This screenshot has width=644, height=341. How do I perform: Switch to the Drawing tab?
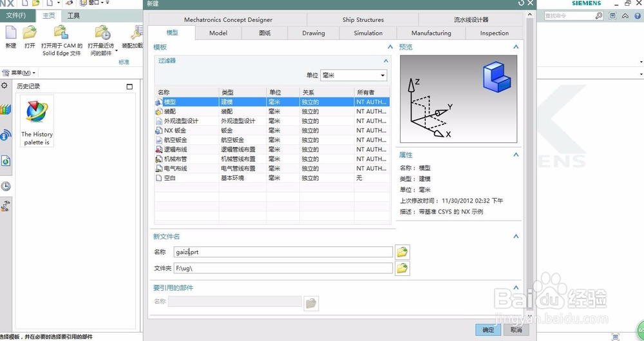point(314,33)
